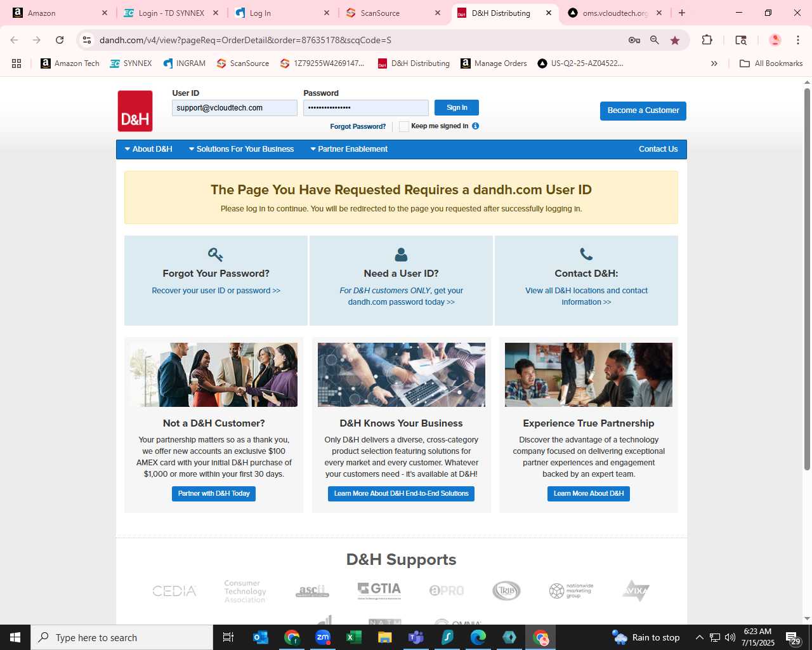The image size is (812, 650).
Task: Open Microsoft Teams from the taskbar
Action: click(x=416, y=637)
